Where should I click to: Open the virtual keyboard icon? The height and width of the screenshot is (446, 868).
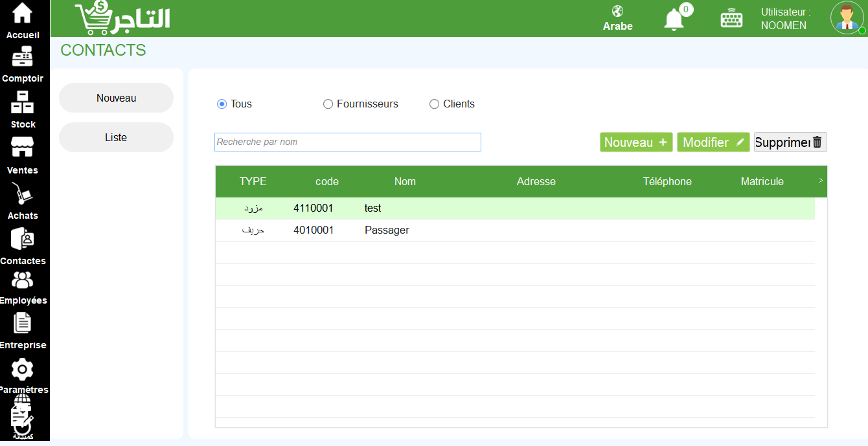(x=731, y=19)
